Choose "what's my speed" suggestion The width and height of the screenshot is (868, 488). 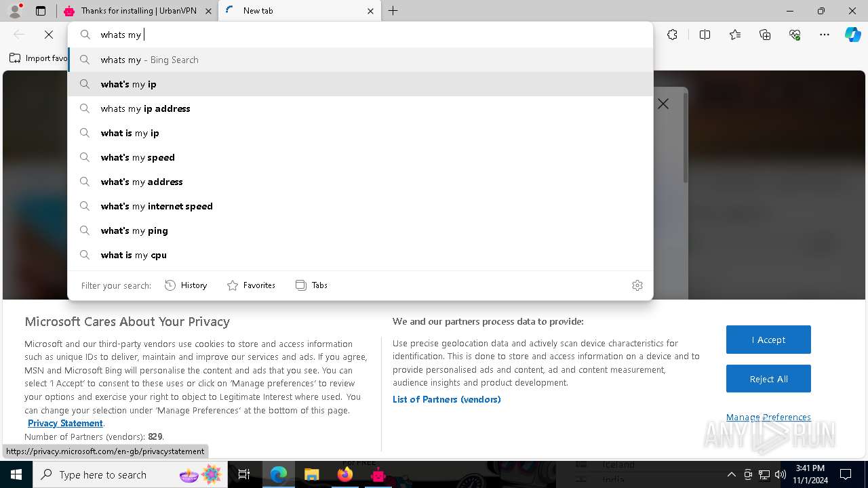[360, 157]
